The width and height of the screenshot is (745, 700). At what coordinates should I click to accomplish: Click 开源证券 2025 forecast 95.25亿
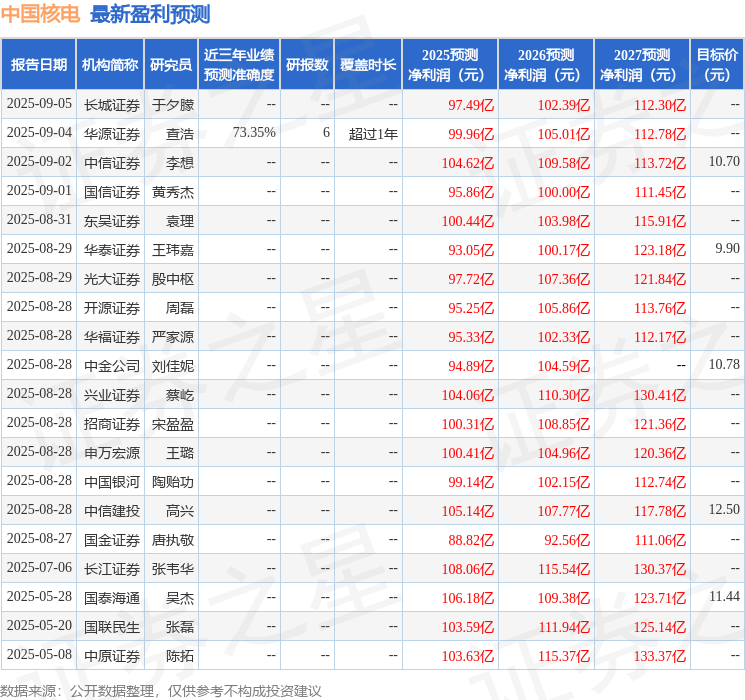[471, 308]
